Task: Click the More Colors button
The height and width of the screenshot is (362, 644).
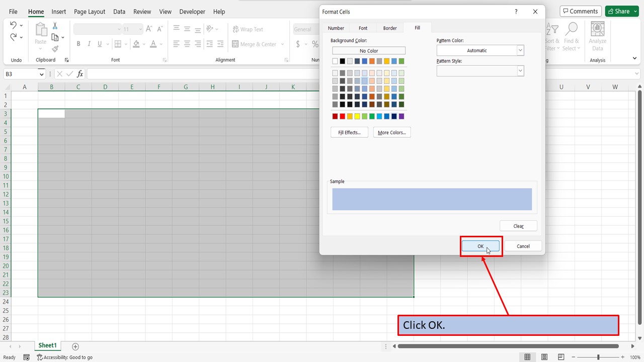Action: [392, 132]
